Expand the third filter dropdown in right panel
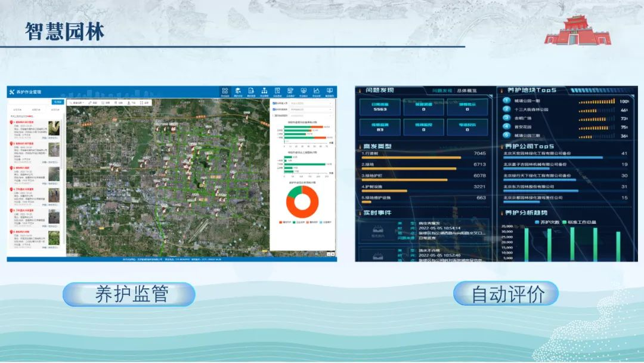Viewport: 644px width, 363px height. (x=311, y=116)
